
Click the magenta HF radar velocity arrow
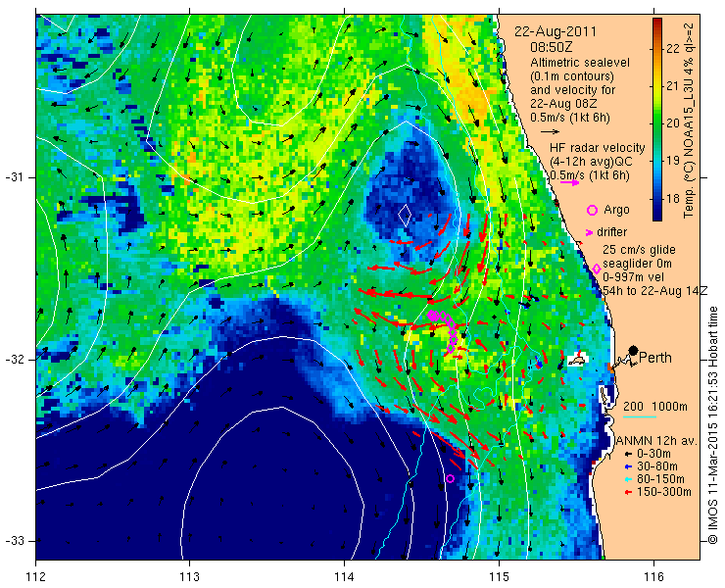(569, 182)
